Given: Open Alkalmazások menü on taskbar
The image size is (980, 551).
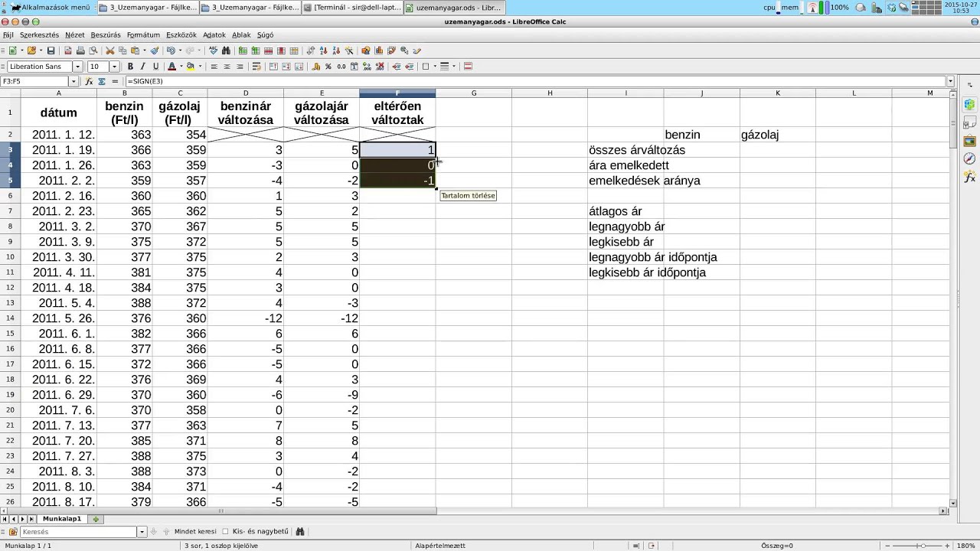Looking at the screenshot, I should coord(50,7).
